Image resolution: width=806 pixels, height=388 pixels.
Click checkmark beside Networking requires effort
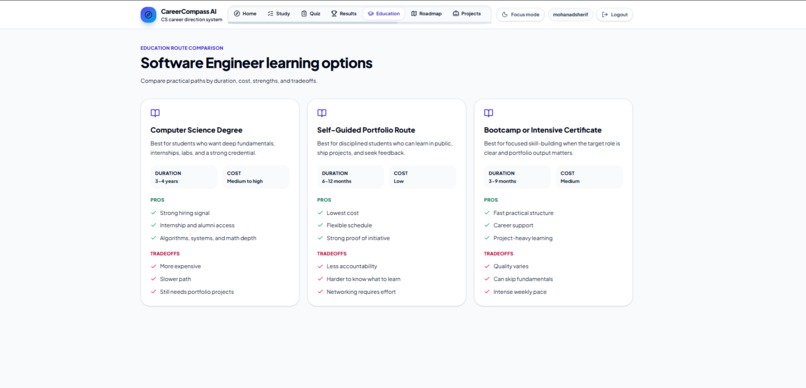(320, 292)
